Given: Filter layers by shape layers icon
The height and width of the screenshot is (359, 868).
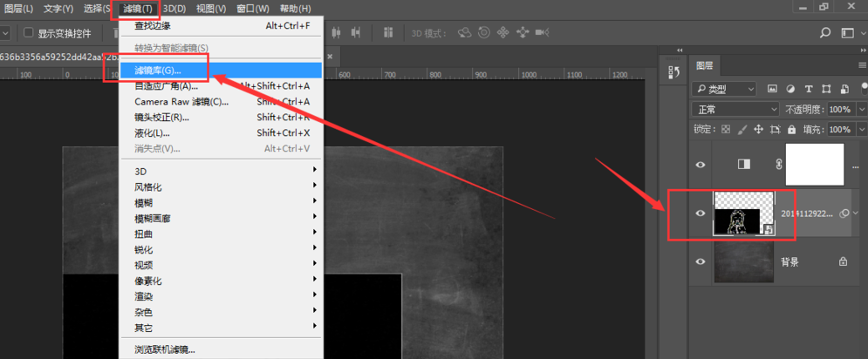Looking at the screenshot, I should (826, 89).
